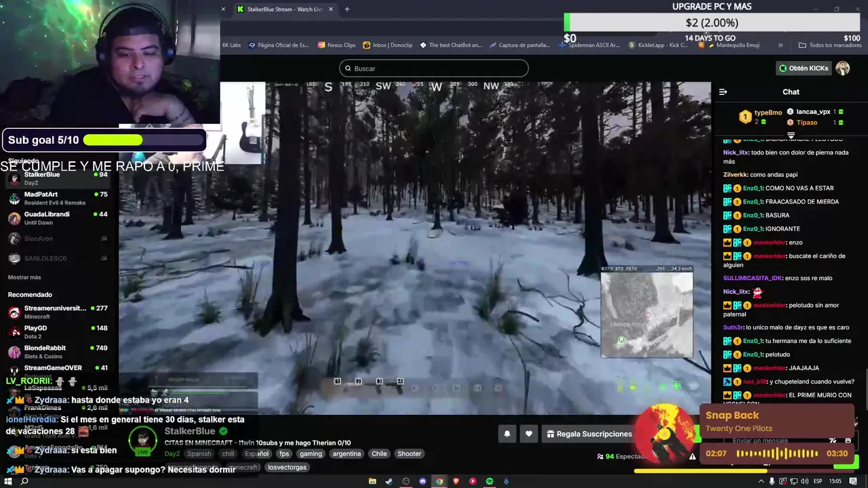868x488 pixels.
Task: Open PlayGD recommended channel
Action: (x=59, y=332)
